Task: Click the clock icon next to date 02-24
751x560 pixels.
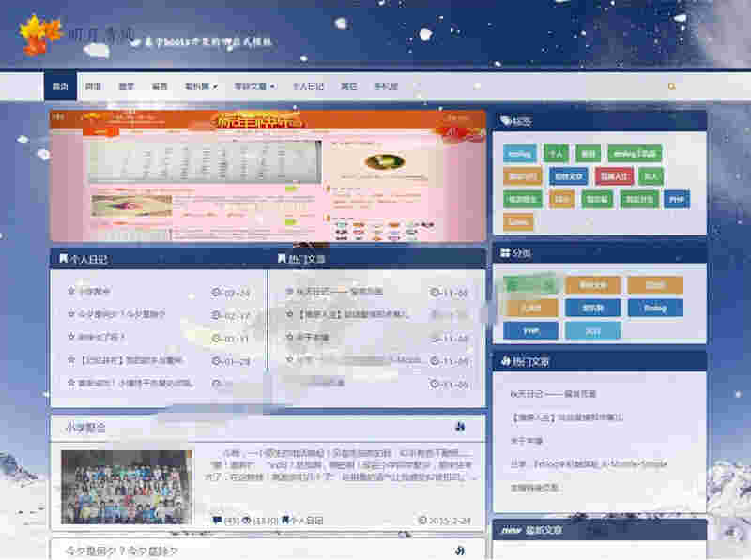Action: point(217,292)
